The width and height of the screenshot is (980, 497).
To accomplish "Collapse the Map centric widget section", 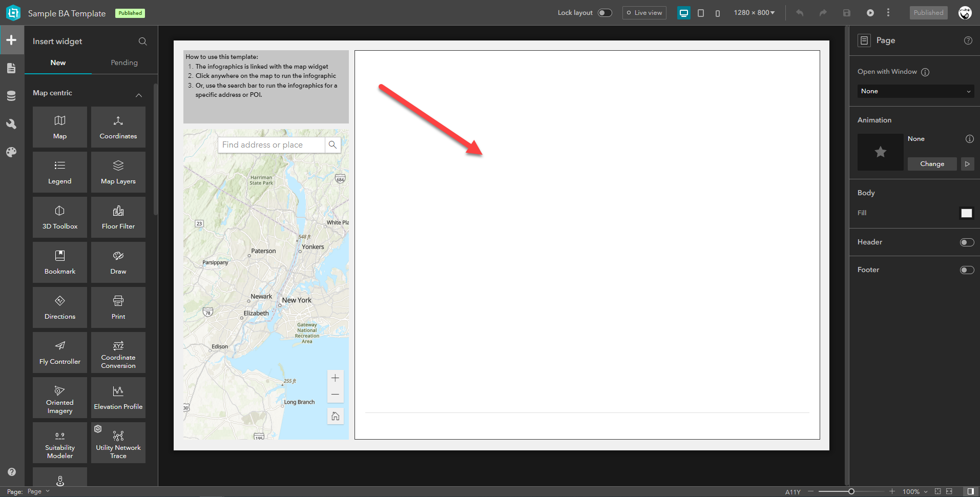I will click(x=139, y=95).
